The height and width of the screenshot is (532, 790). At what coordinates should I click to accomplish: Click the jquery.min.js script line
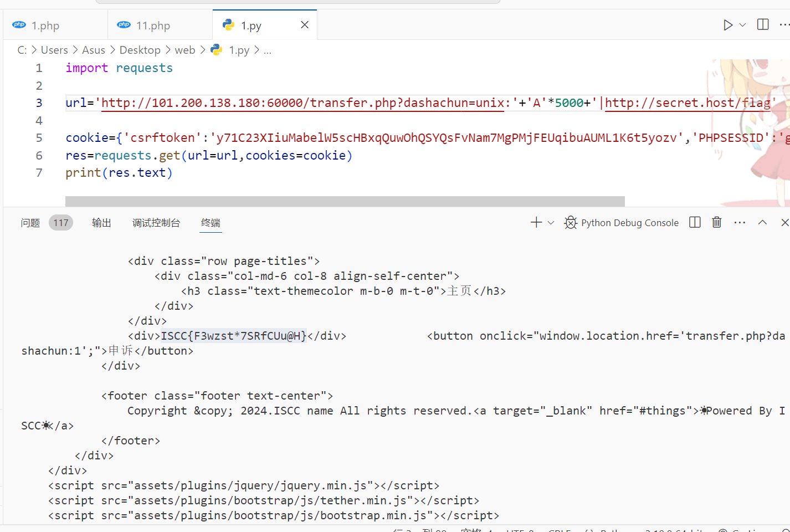(244, 485)
